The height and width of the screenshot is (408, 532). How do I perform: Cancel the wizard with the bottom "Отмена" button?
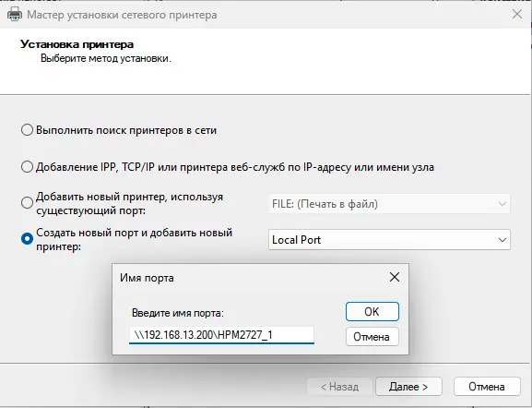(x=487, y=387)
